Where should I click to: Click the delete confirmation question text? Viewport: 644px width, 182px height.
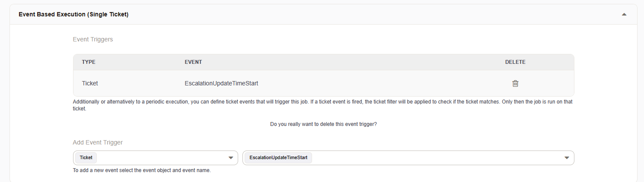tap(323, 124)
